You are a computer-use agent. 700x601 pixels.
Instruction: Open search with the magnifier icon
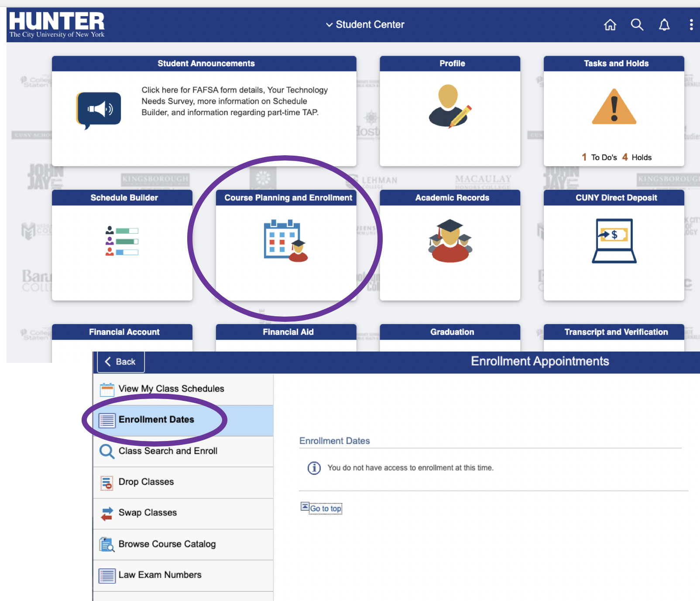point(637,25)
